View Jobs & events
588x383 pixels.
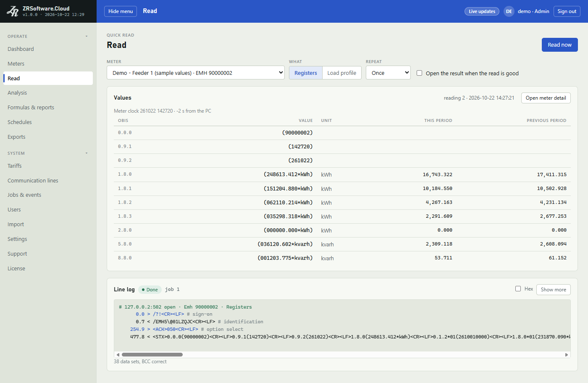pyautogui.click(x=48, y=195)
